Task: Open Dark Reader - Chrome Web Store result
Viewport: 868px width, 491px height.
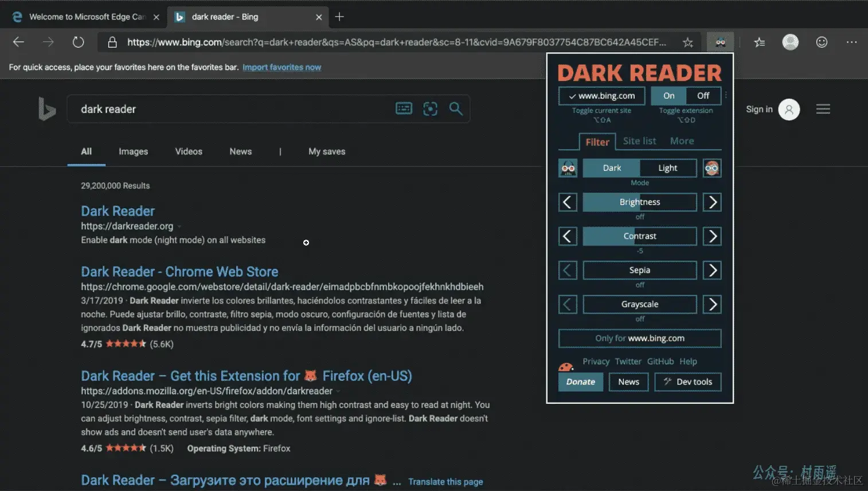Action: [179, 272]
